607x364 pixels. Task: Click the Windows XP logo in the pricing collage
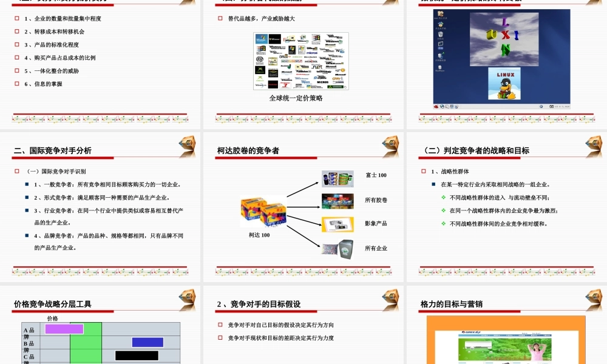pyautogui.click(x=261, y=39)
